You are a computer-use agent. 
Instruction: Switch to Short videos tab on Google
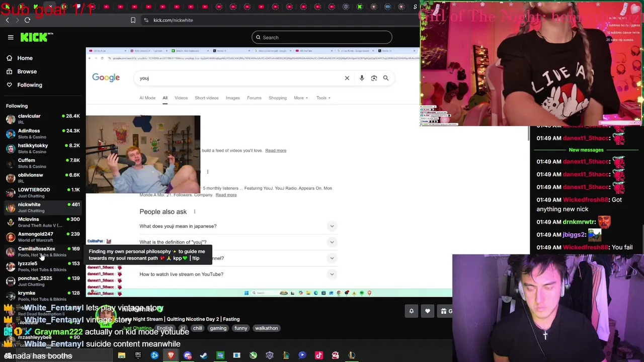[206, 98]
